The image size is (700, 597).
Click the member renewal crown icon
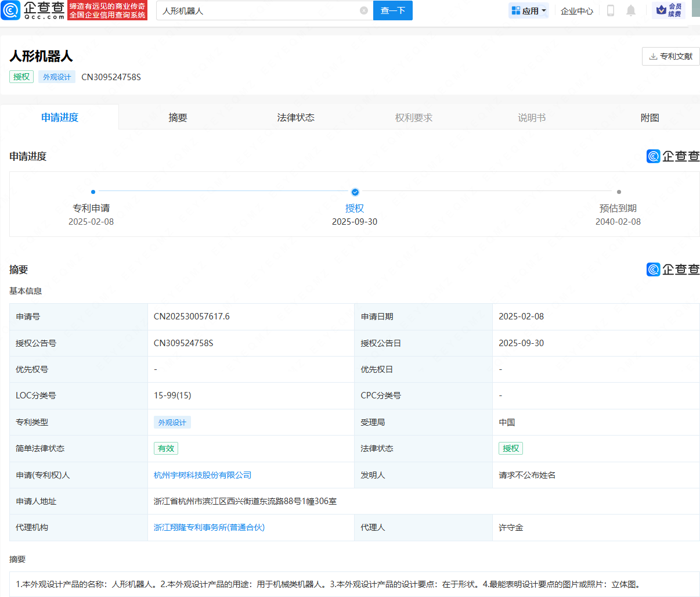pos(661,10)
